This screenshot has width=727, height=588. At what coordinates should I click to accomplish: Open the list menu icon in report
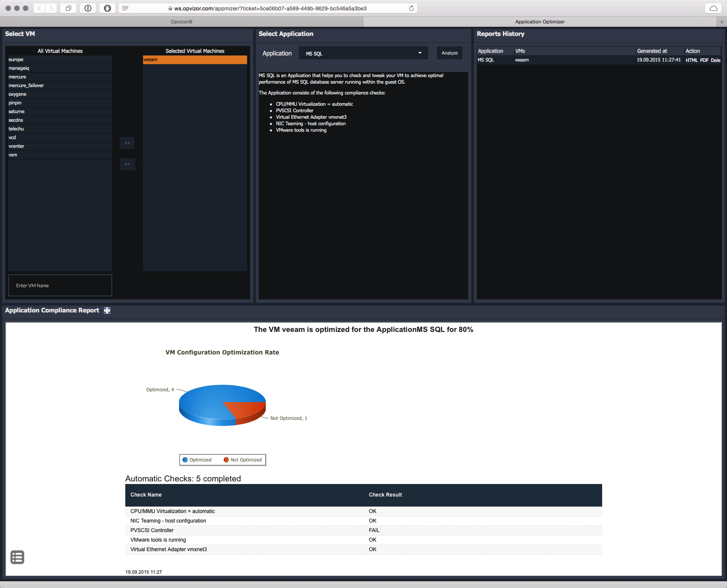pyautogui.click(x=17, y=557)
